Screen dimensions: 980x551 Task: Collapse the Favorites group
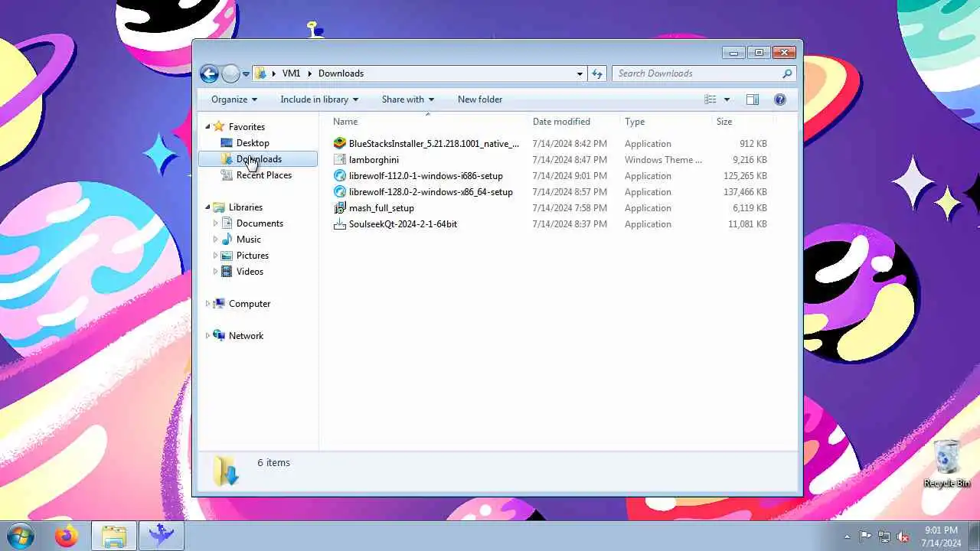(x=207, y=127)
